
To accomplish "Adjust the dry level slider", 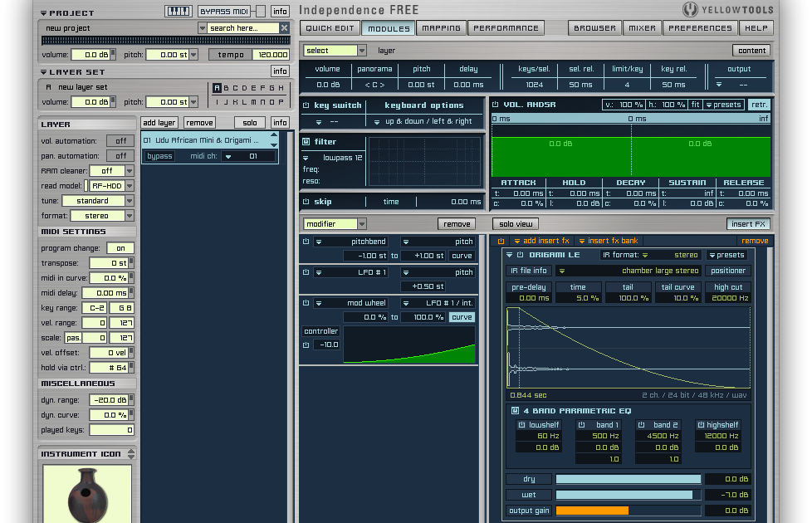I will pos(629,479).
